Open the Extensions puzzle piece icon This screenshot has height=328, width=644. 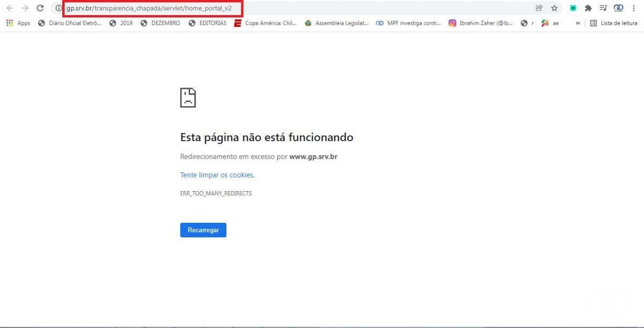tap(588, 8)
